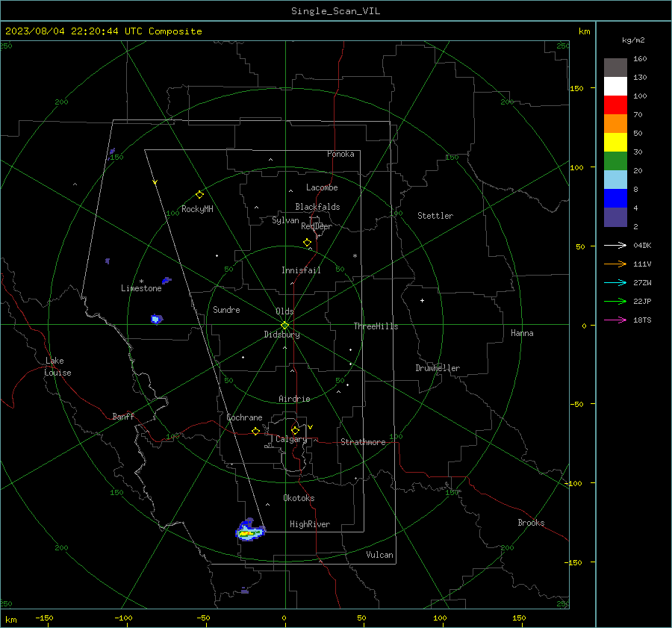672x628 pixels.
Task: Click the intense storm cell west of HighRiver
Action: point(249,531)
